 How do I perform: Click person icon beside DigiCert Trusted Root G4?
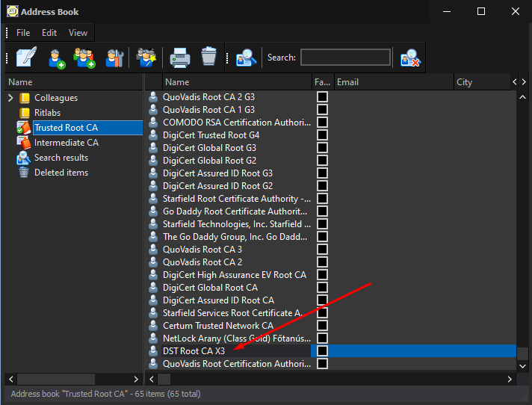153,135
